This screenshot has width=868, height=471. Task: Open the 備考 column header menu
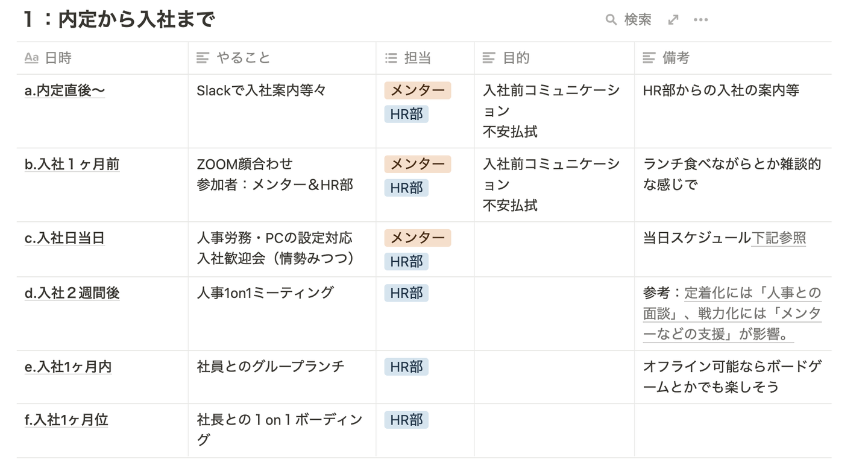(676, 58)
